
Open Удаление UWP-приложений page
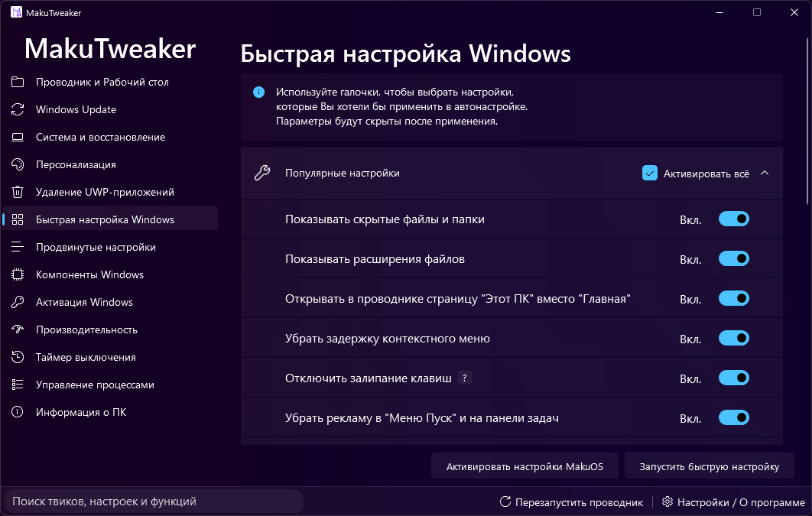click(x=110, y=192)
